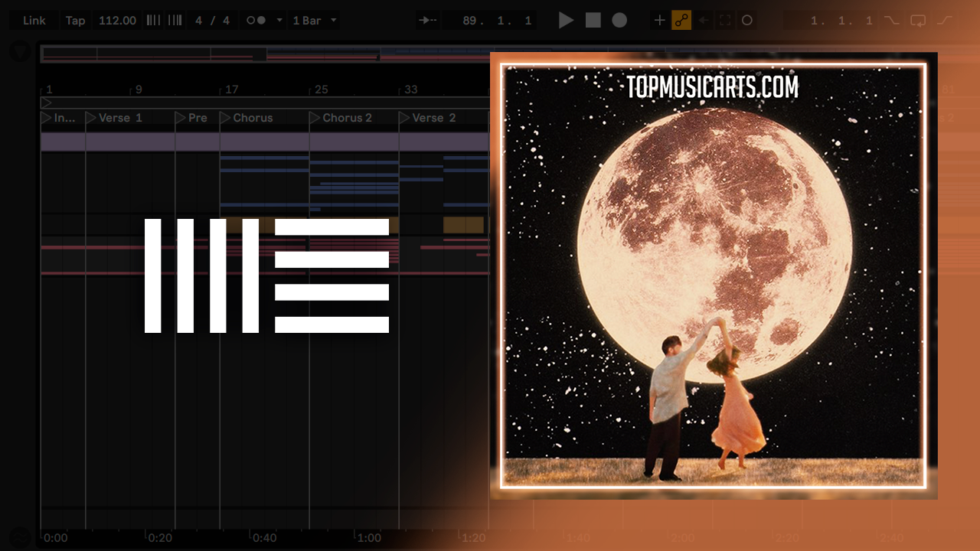Toggle the Loop switch
The width and height of the screenshot is (980, 551).
(x=918, y=21)
